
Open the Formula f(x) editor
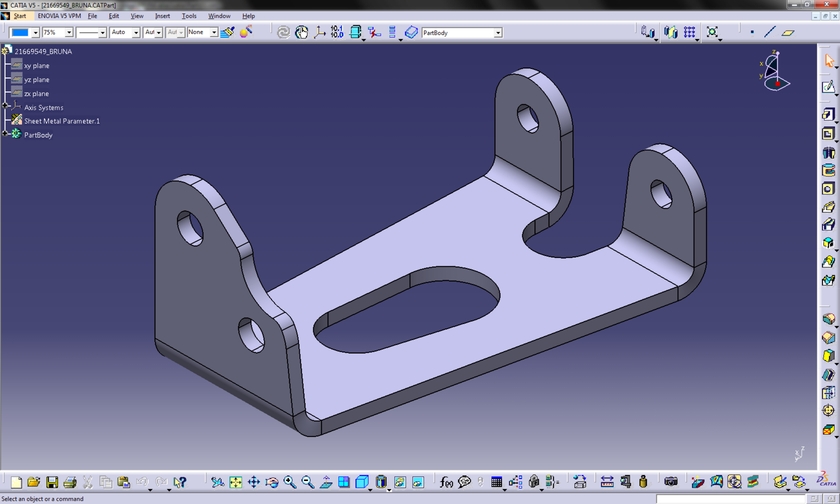point(446,482)
